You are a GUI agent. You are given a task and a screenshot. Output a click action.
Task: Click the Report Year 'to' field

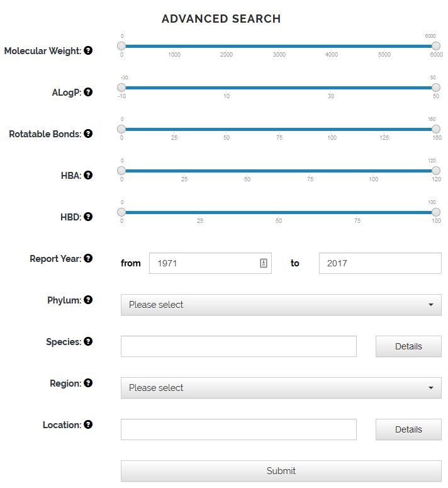tap(380, 263)
